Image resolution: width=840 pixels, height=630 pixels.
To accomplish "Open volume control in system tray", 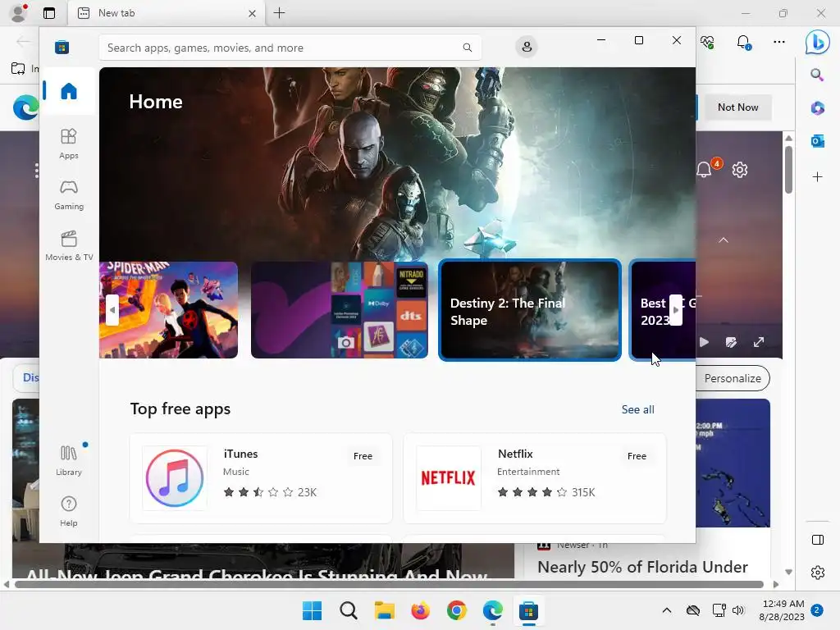I will [738, 610].
